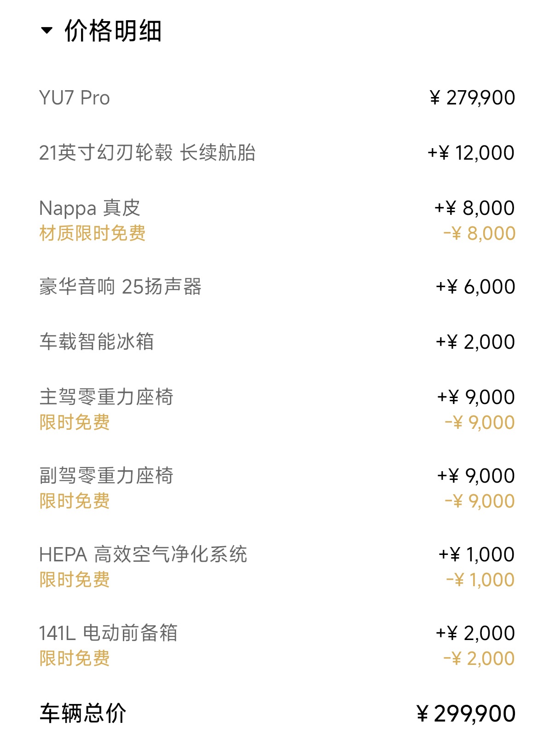This screenshot has height=756, width=555.
Task: Tap the 21英寸幻刃轮毂 长续航胎 item
Action: point(147,153)
